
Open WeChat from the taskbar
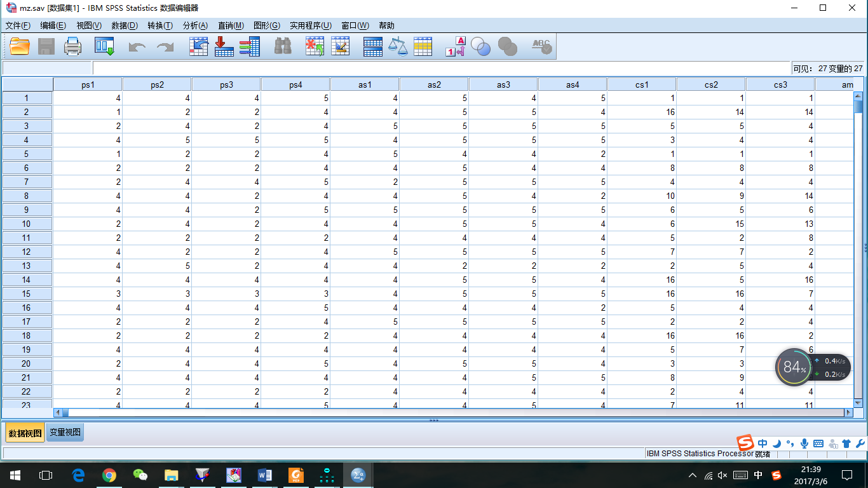point(140,475)
